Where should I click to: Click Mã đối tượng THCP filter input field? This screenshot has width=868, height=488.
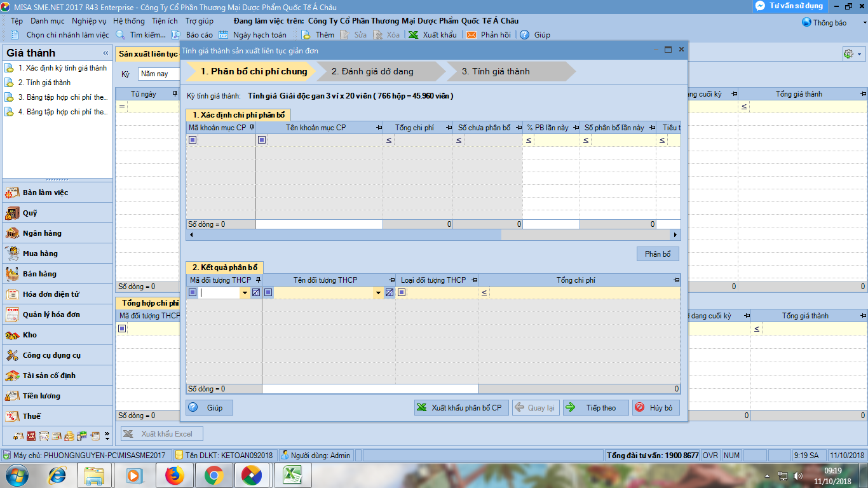point(219,293)
